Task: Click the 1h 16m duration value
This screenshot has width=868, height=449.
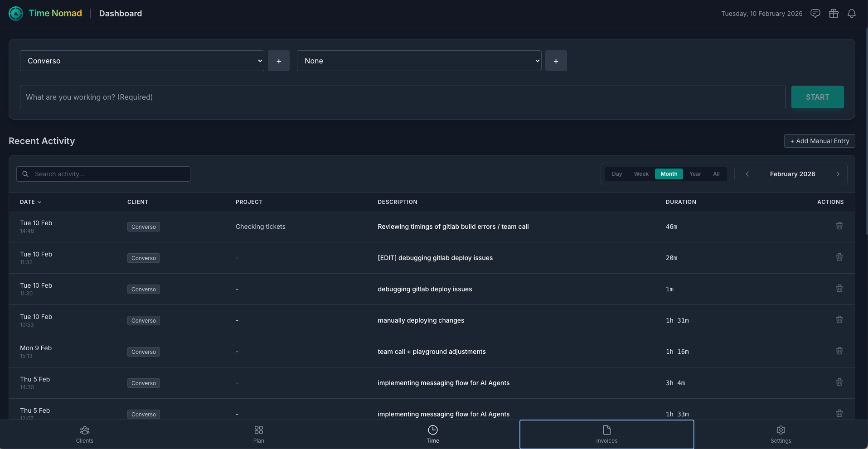Action: coord(677,352)
